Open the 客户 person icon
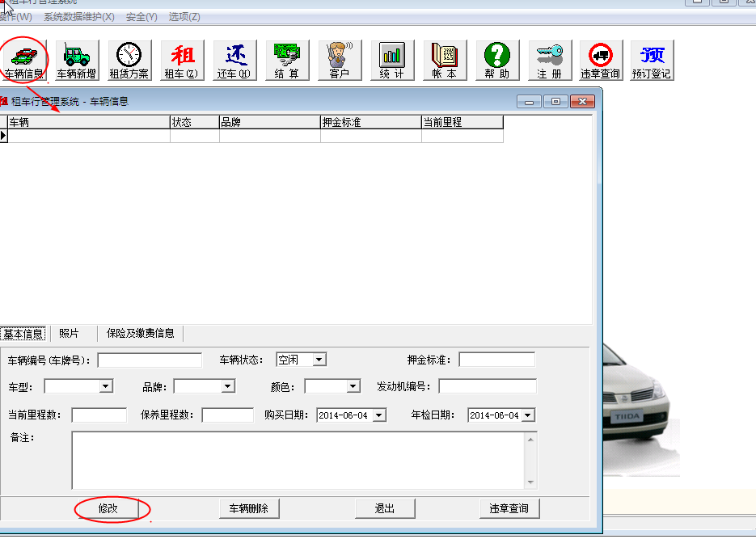 coord(340,61)
